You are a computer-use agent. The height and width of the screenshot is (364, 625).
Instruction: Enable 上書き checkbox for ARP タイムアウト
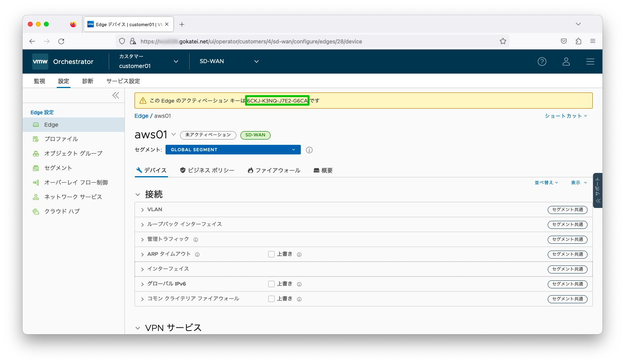tap(271, 254)
